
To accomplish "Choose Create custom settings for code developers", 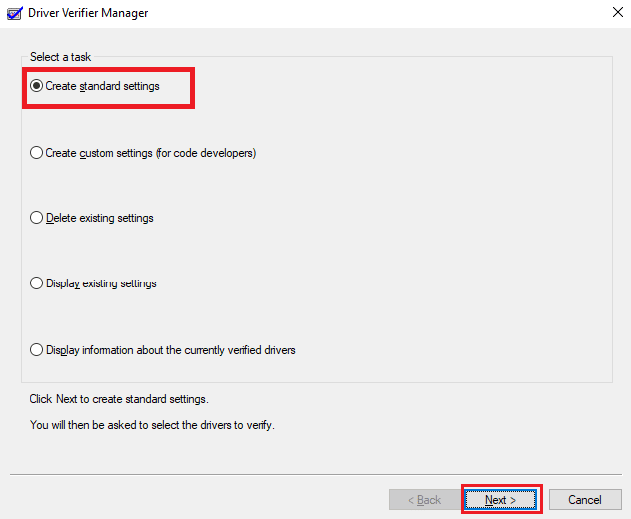I will [x=143, y=153].
